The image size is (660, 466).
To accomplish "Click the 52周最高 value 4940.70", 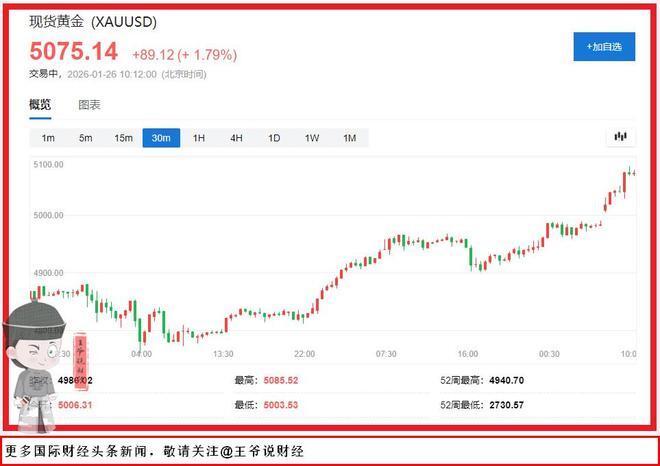I will coord(506,381).
